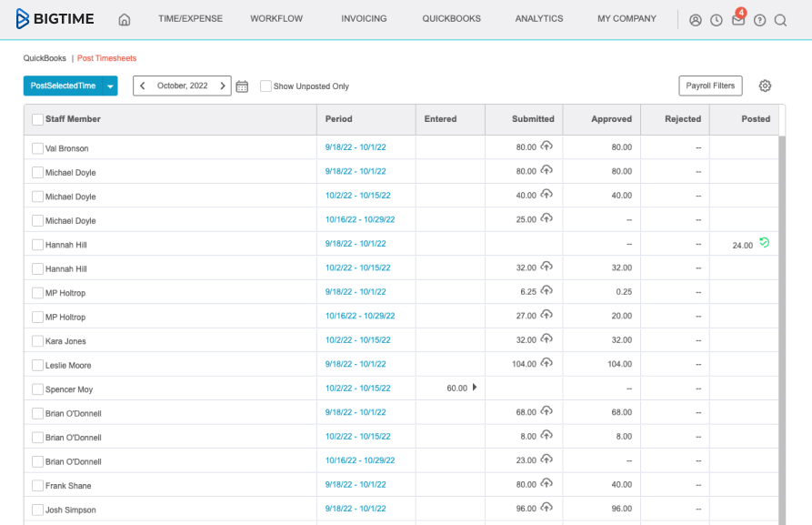
Task: Check the select-all Staff Member header checkbox
Action: pos(37,120)
